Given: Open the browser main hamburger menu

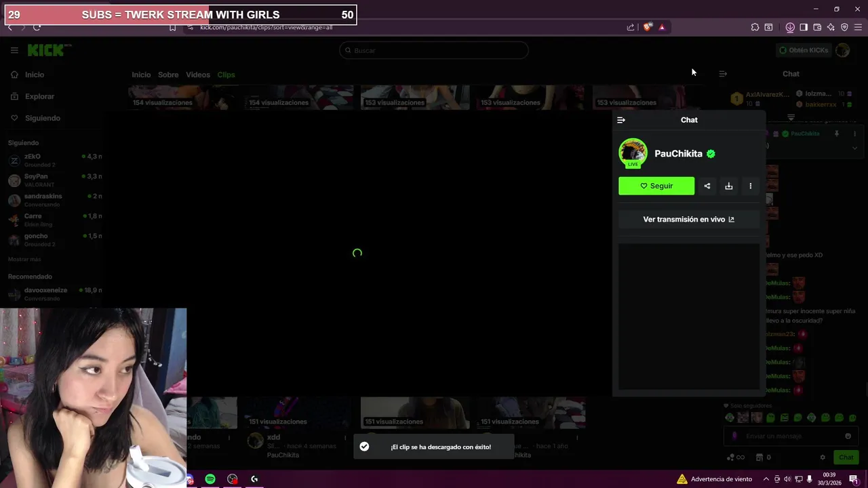Looking at the screenshot, I should [x=858, y=27].
